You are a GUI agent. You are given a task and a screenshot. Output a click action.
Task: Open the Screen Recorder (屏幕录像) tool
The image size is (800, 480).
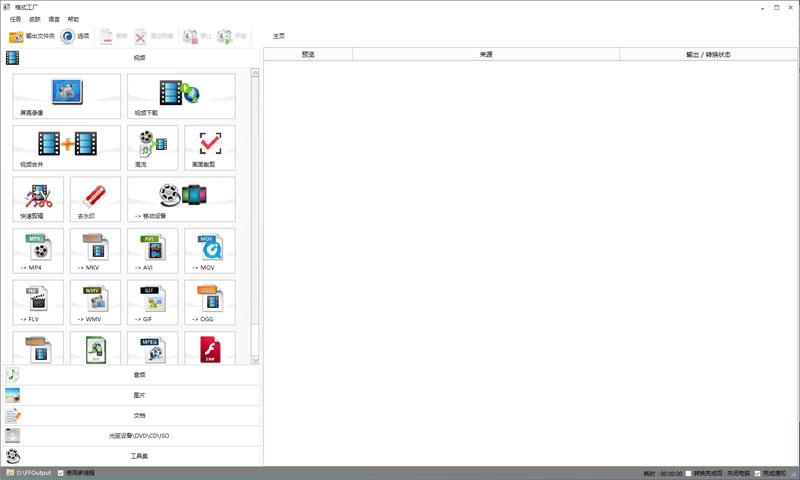click(67, 96)
